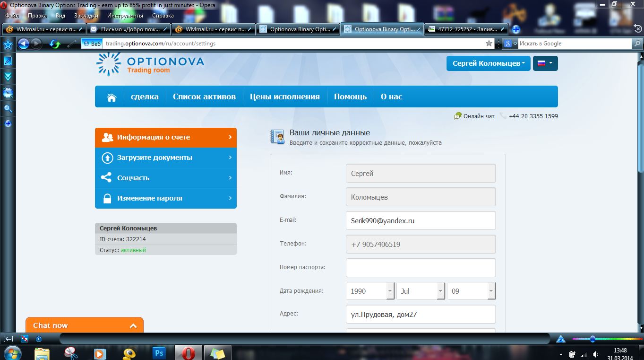Open the history clock panel in sidebar
The width and height of the screenshot is (644, 360).
pos(8,93)
